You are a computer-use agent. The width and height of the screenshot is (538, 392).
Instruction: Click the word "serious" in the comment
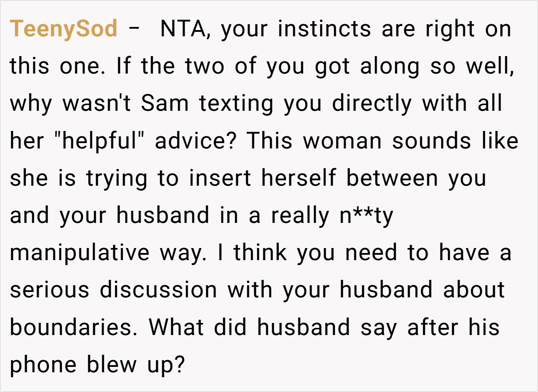click(50, 291)
